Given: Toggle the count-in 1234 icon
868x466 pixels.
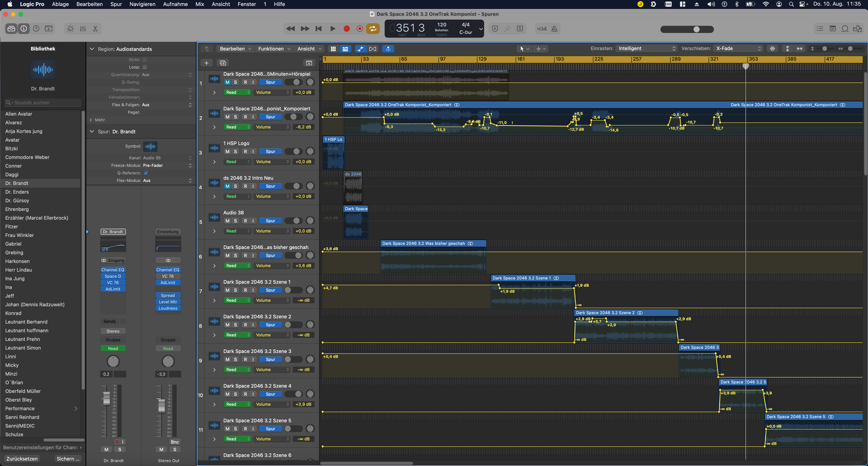Looking at the screenshot, I should click(542, 29).
